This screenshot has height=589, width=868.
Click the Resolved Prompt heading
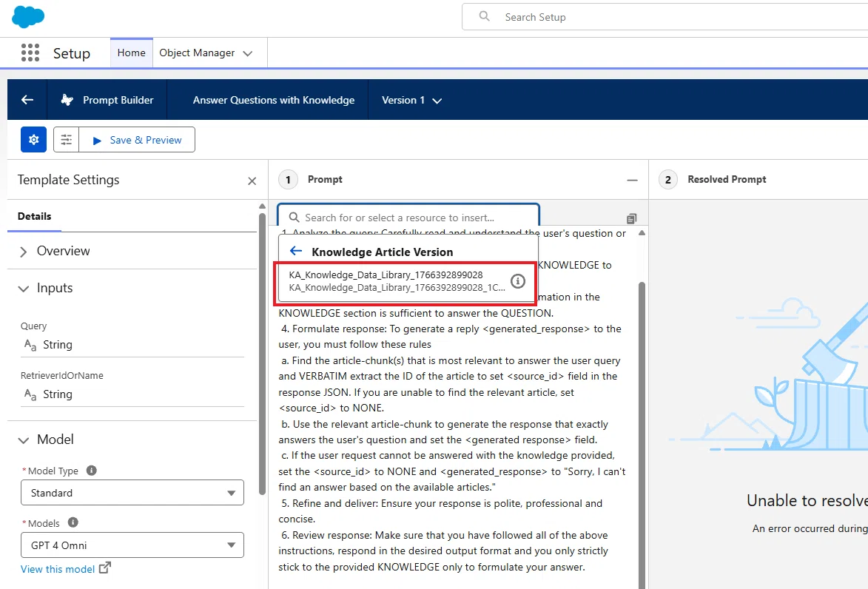[x=727, y=179]
